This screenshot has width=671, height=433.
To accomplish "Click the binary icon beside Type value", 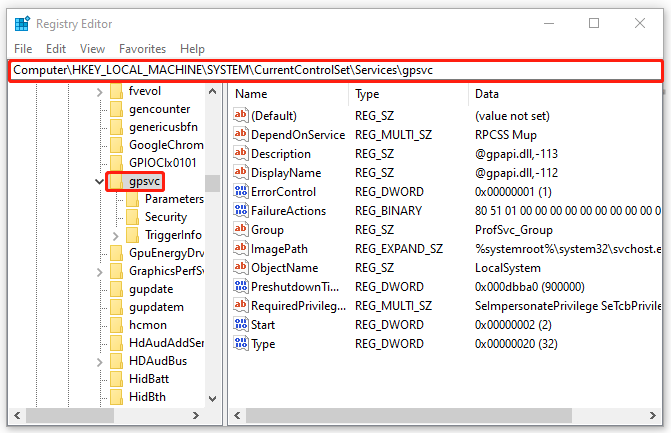I will [241, 344].
